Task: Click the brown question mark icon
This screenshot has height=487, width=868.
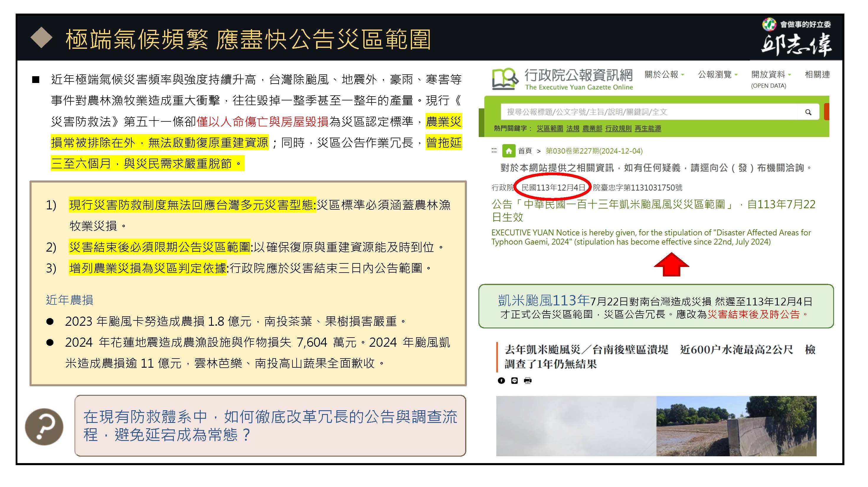Action: coord(44,427)
